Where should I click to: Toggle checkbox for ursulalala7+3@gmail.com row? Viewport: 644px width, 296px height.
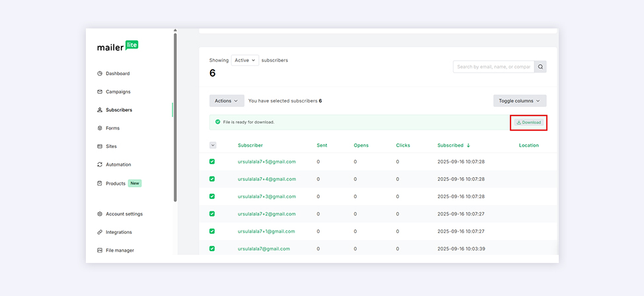[x=213, y=196]
